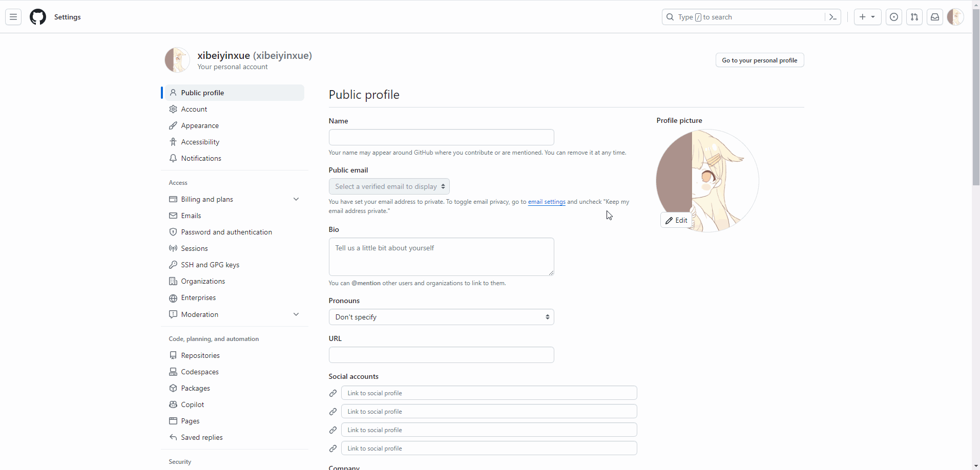The height and width of the screenshot is (470, 980).
Task: Open the Public email select box
Action: 389,186
